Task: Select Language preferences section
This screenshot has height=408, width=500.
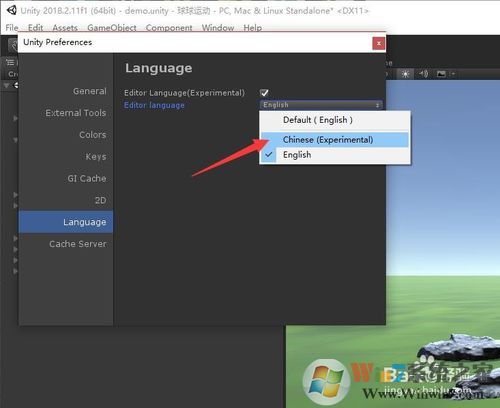Action: click(x=66, y=222)
